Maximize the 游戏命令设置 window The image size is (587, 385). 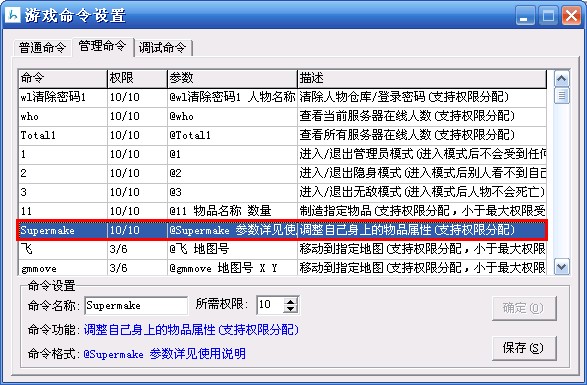[548, 16]
